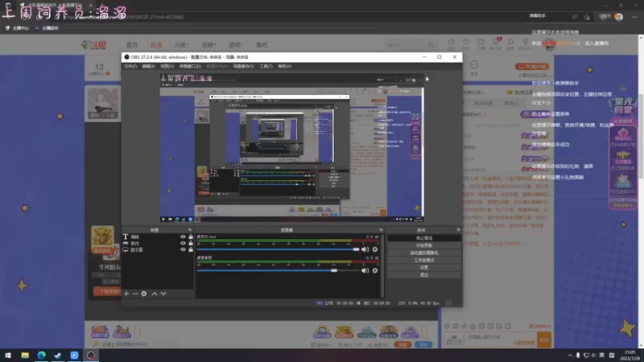The height and width of the screenshot is (362, 644).
Task: Toggle visibility eye of the text source
Action: [183, 237]
